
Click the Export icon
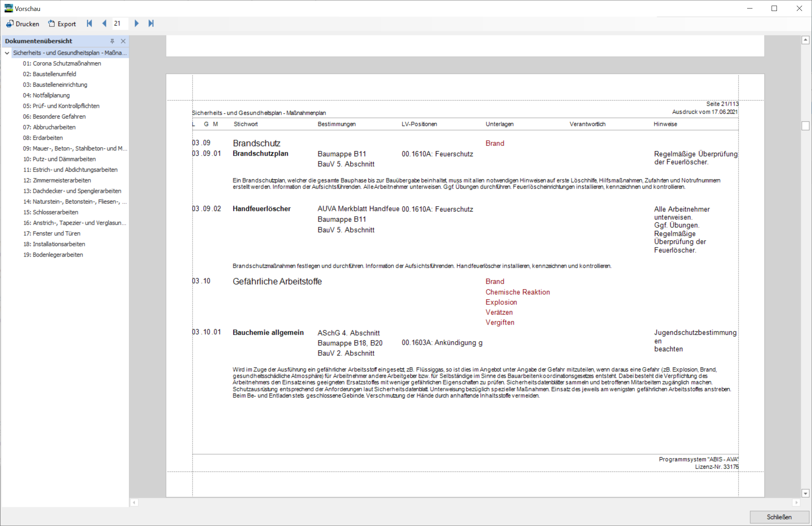click(52, 24)
